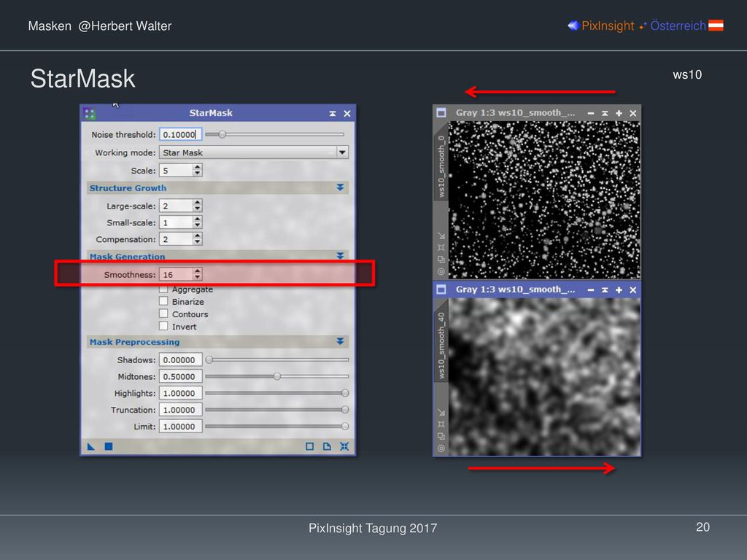747x560 pixels.
Task: Close the StarMask dialog
Action: 347,113
